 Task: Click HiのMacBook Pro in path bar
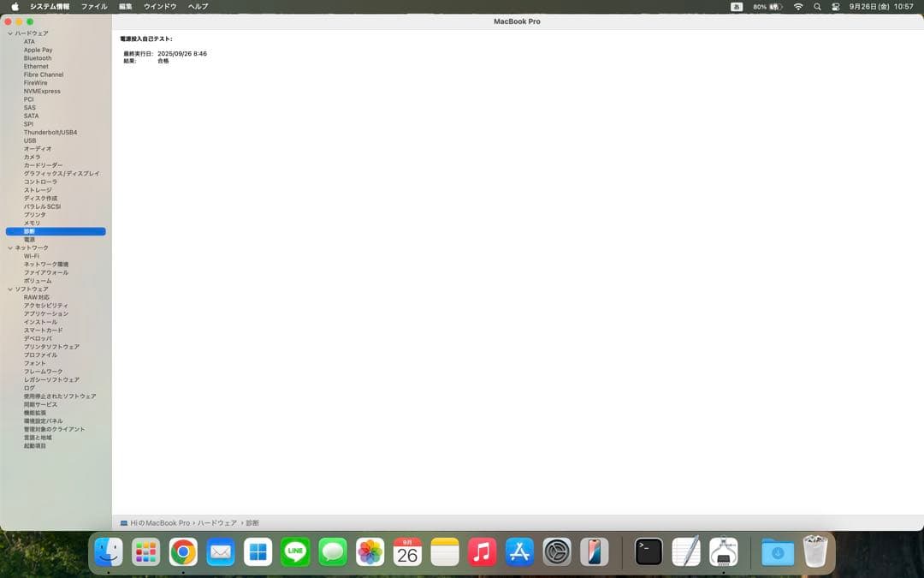(x=159, y=522)
